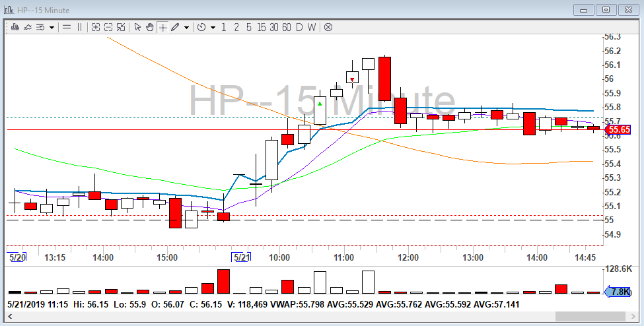644x326 pixels.
Task: Click the chart icon in title bar
Action: pos(9,9)
